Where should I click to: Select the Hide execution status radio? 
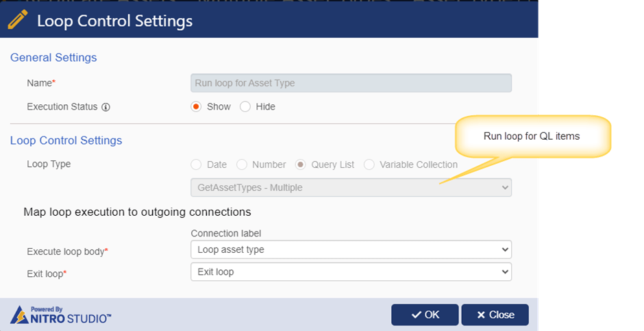pos(245,107)
